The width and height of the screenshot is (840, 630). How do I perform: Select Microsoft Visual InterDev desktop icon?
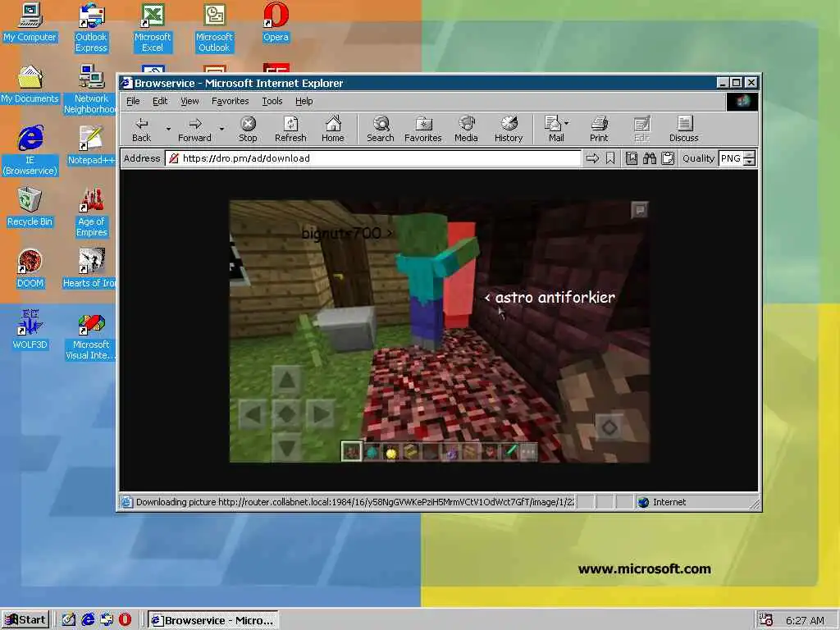tap(90, 336)
